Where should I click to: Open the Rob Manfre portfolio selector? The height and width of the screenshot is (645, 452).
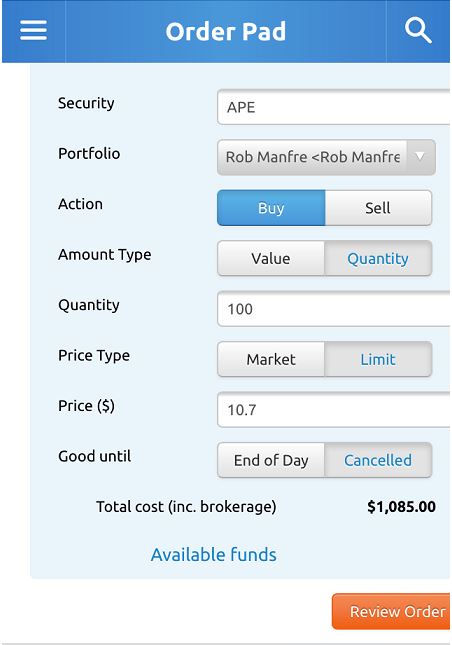point(326,157)
